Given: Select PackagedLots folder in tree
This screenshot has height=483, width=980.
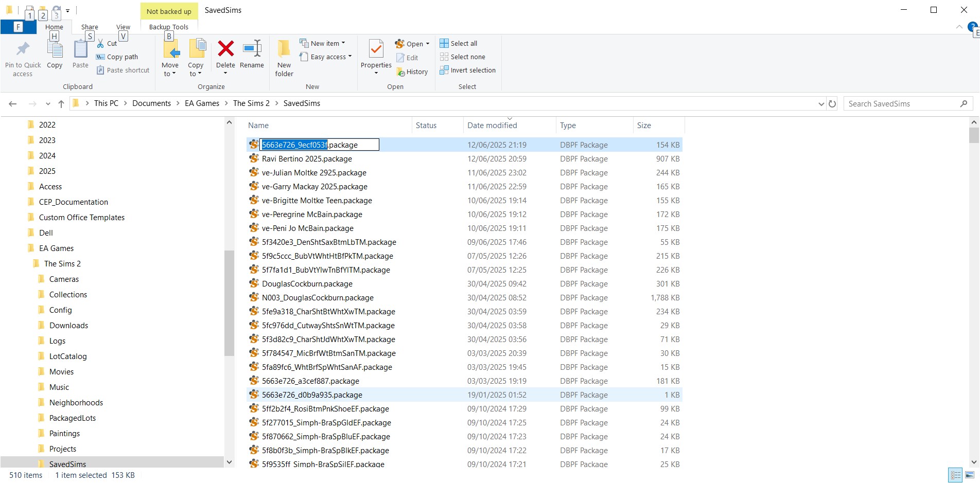Looking at the screenshot, I should [73, 418].
